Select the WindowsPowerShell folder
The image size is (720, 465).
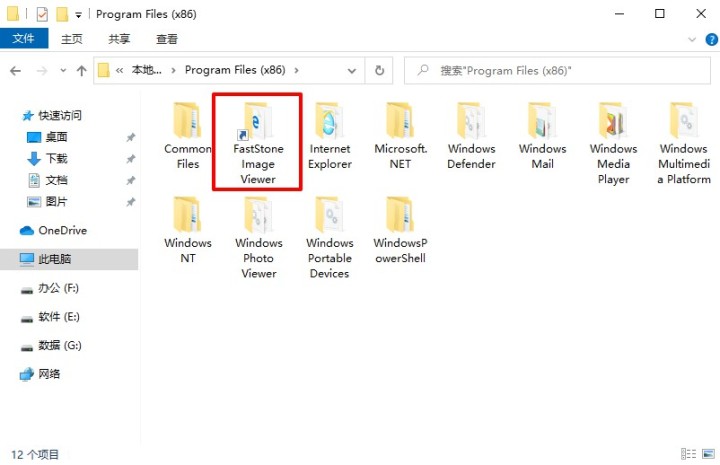pyautogui.click(x=400, y=230)
